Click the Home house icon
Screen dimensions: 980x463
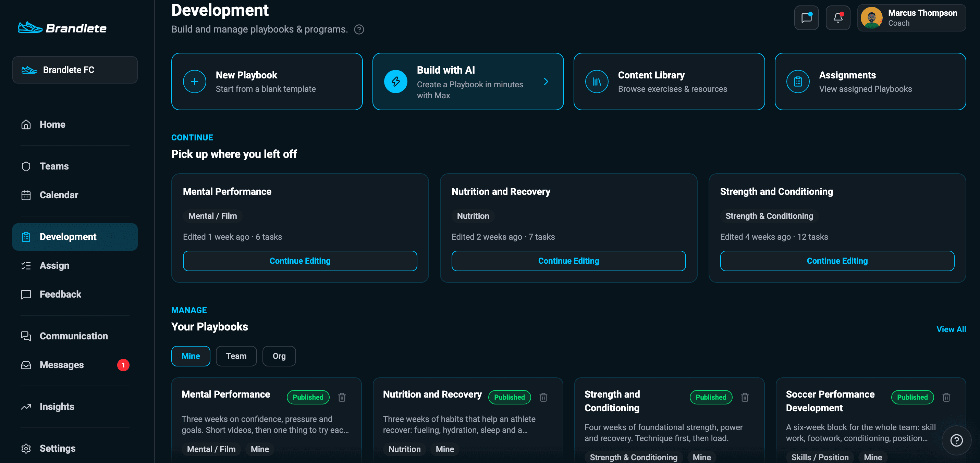(26, 124)
